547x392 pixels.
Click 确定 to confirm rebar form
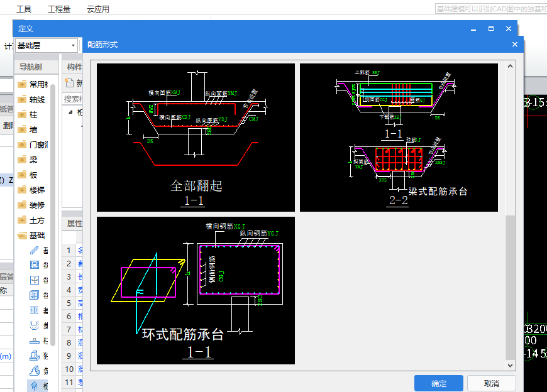pos(438,383)
